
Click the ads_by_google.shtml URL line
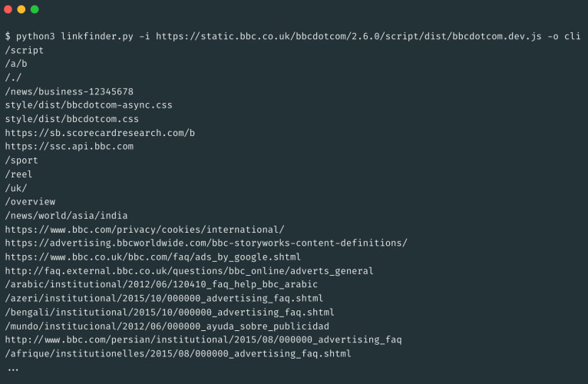(153, 257)
